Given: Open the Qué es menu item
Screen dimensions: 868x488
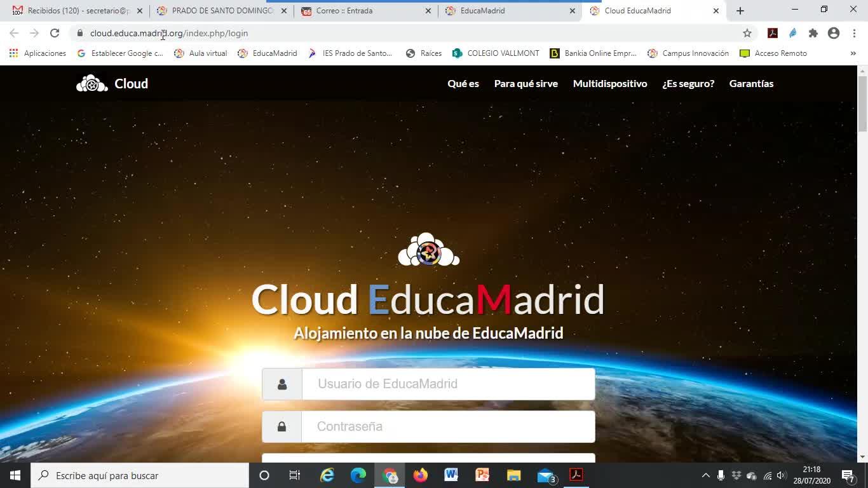Looking at the screenshot, I should [x=463, y=84].
